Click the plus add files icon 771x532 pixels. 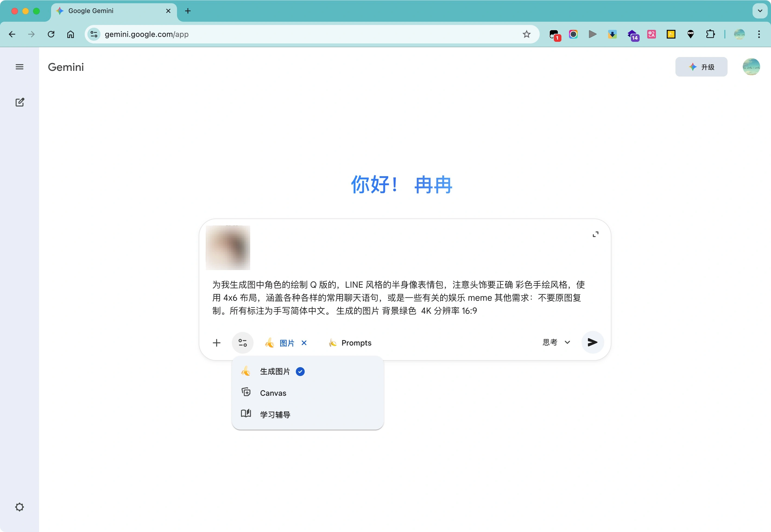click(217, 343)
